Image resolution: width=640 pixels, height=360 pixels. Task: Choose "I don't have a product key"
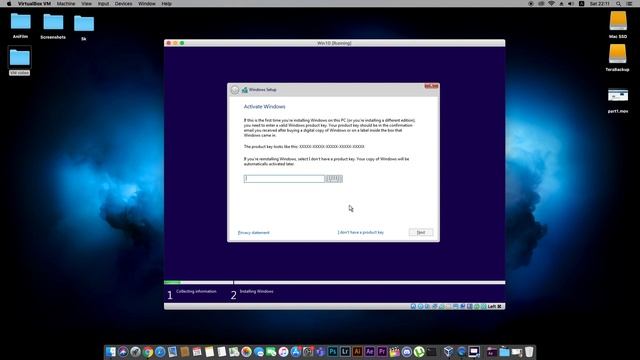click(361, 232)
